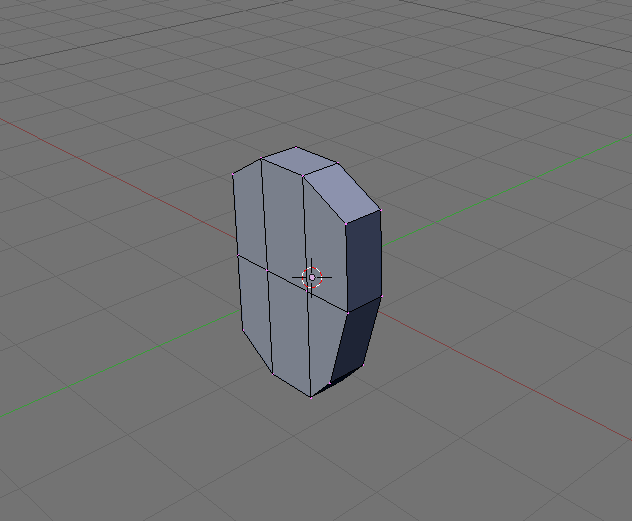This screenshot has height=521, width=632.
Task: Select the top-left corner vertex of the front face
Action: click(x=233, y=174)
